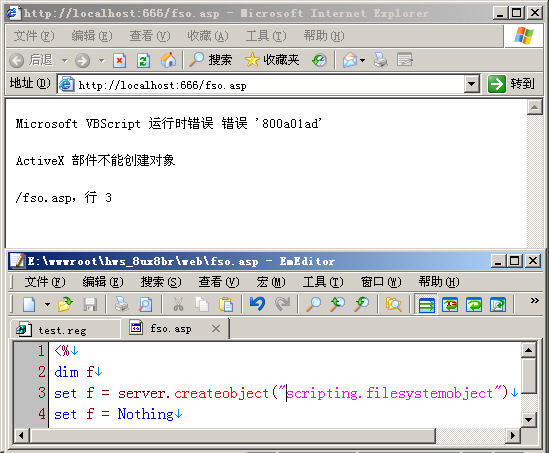This screenshot has height=453, width=549.
Task: Click the Paste clipboard icon in EmEditor
Action: point(226,304)
